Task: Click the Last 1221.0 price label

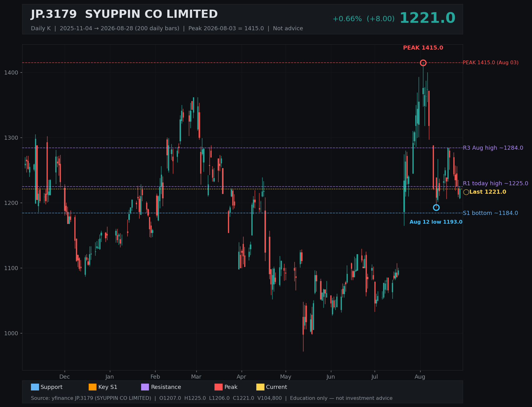Action: click(x=488, y=192)
